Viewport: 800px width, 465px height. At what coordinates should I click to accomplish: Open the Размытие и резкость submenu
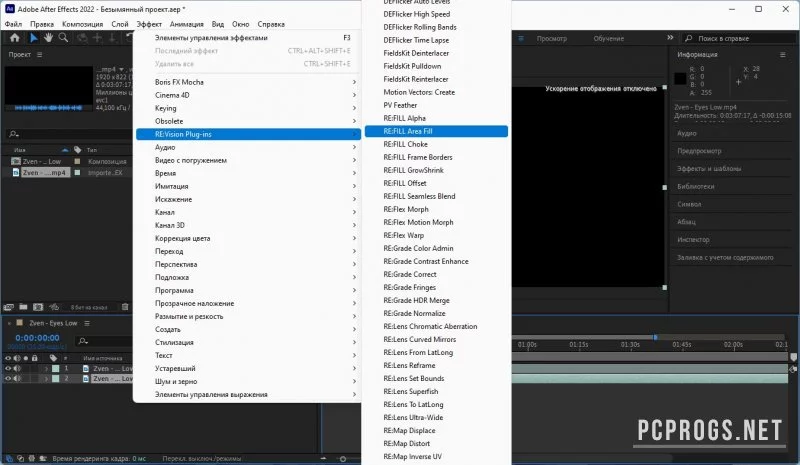248,316
